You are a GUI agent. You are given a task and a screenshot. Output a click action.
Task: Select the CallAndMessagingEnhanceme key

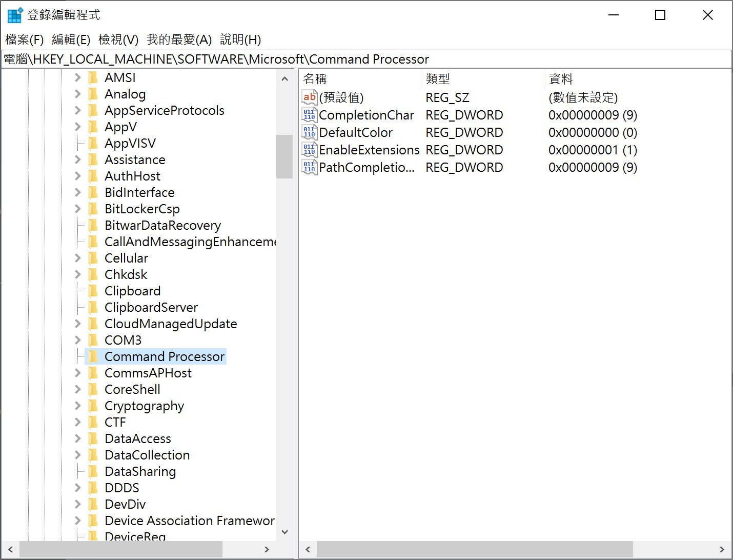click(190, 242)
